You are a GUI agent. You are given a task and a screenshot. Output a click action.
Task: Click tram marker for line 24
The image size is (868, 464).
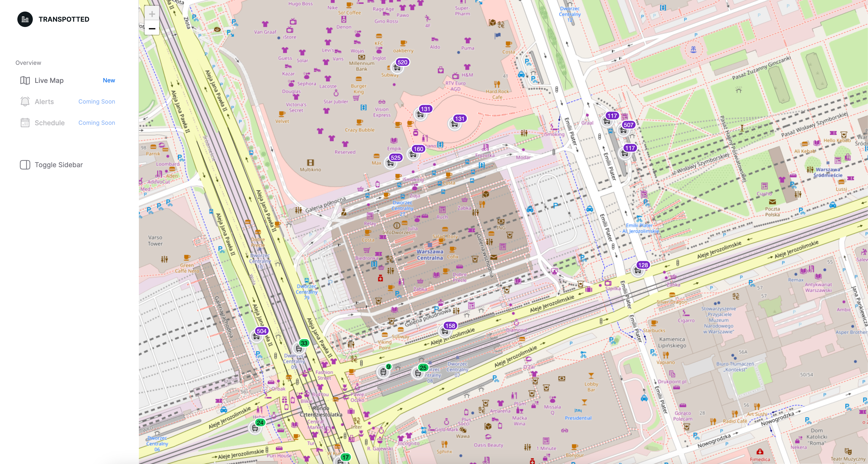(x=255, y=428)
